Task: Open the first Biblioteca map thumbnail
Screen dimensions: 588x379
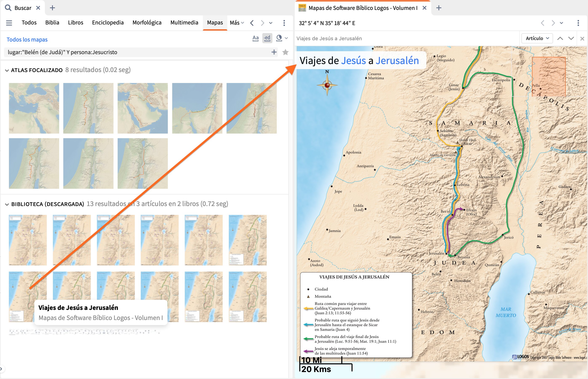Action: point(28,240)
